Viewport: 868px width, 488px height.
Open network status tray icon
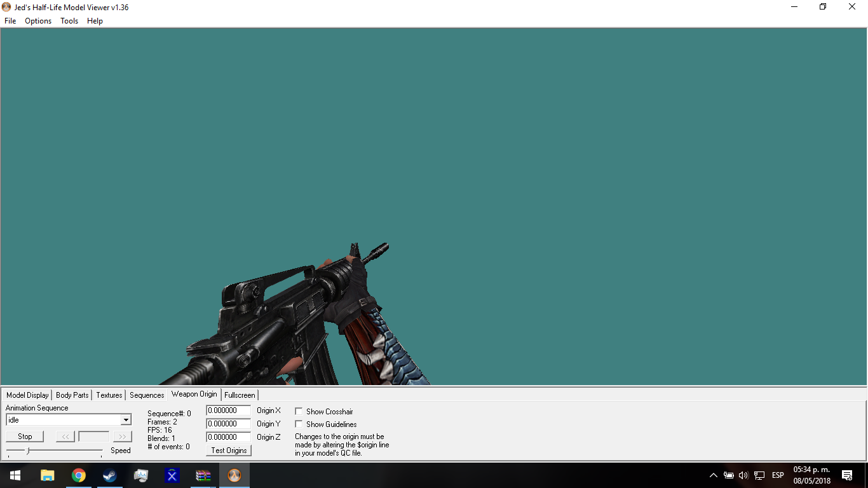pyautogui.click(x=759, y=475)
